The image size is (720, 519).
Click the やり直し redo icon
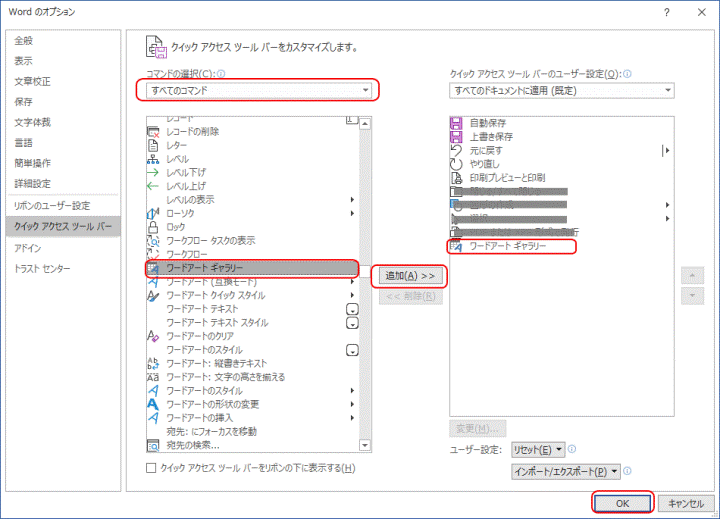(x=456, y=164)
